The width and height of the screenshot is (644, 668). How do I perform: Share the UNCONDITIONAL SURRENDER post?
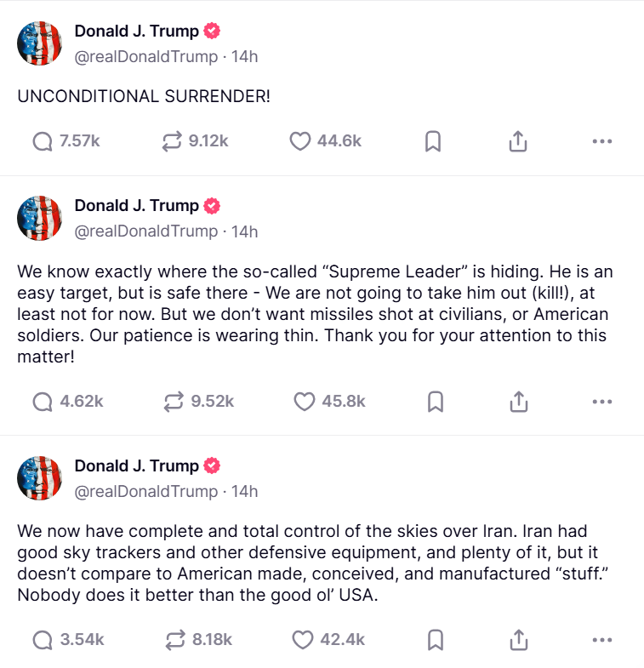[517, 142]
